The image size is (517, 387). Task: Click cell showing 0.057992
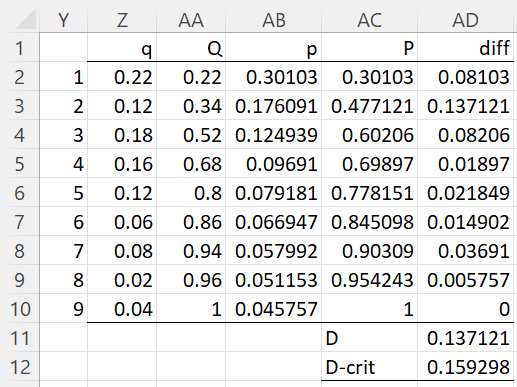coord(274,251)
